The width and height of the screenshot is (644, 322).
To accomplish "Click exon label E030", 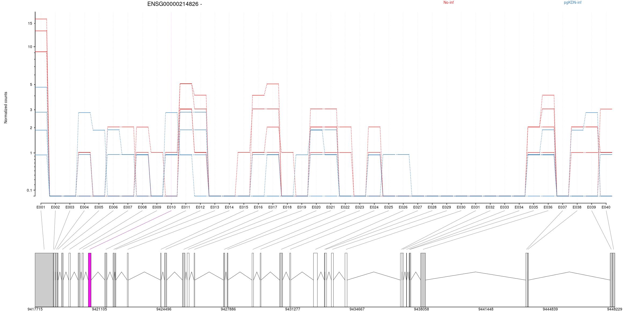I will pyautogui.click(x=461, y=207).
